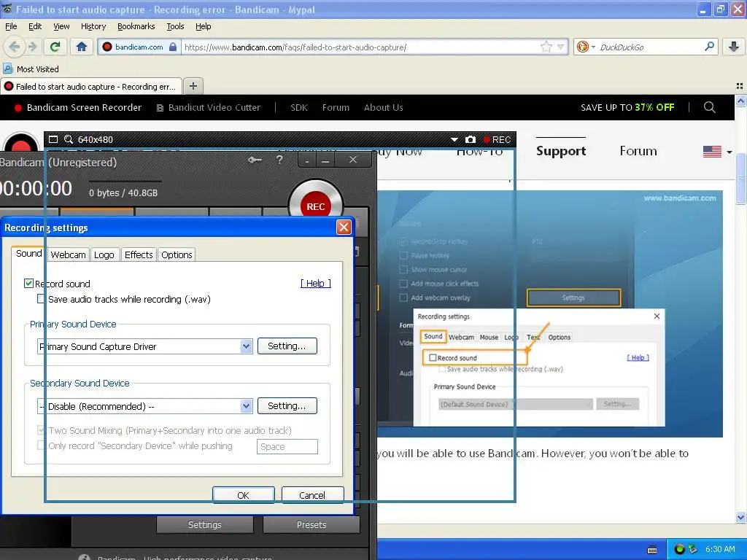Switch to the Effects tab
This screenshot has height=560, width=747.
139,254
